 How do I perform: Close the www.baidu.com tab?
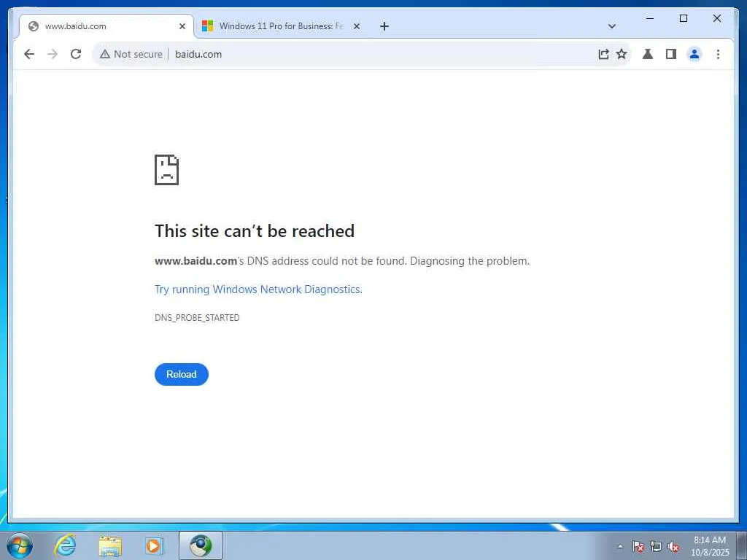pos(182,26)
